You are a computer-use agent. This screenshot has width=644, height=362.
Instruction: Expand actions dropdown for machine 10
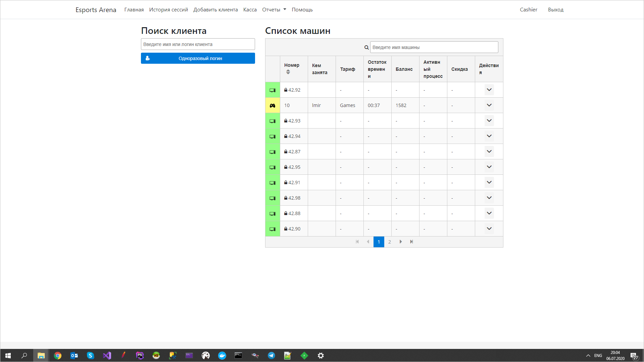point(489,105)
